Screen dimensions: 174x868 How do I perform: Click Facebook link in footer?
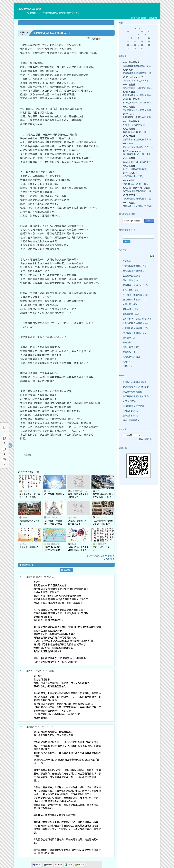(48, 865)
